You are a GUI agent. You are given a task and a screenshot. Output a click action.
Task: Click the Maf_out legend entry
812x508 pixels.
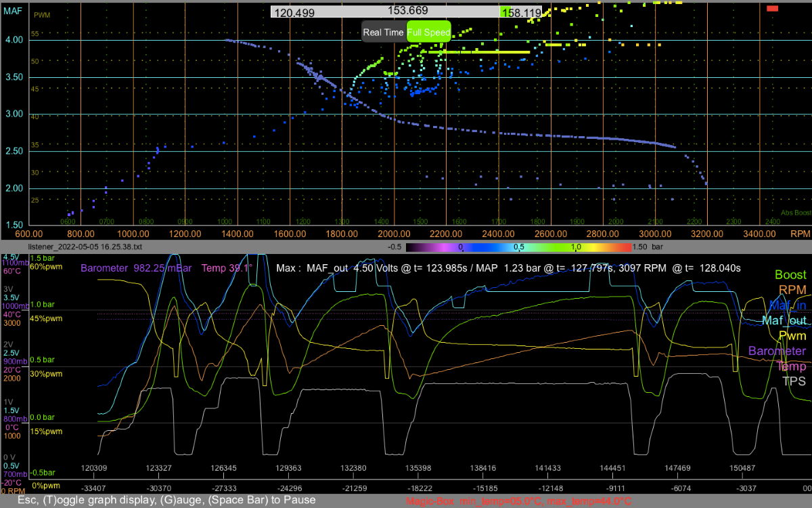pos(784,320)
